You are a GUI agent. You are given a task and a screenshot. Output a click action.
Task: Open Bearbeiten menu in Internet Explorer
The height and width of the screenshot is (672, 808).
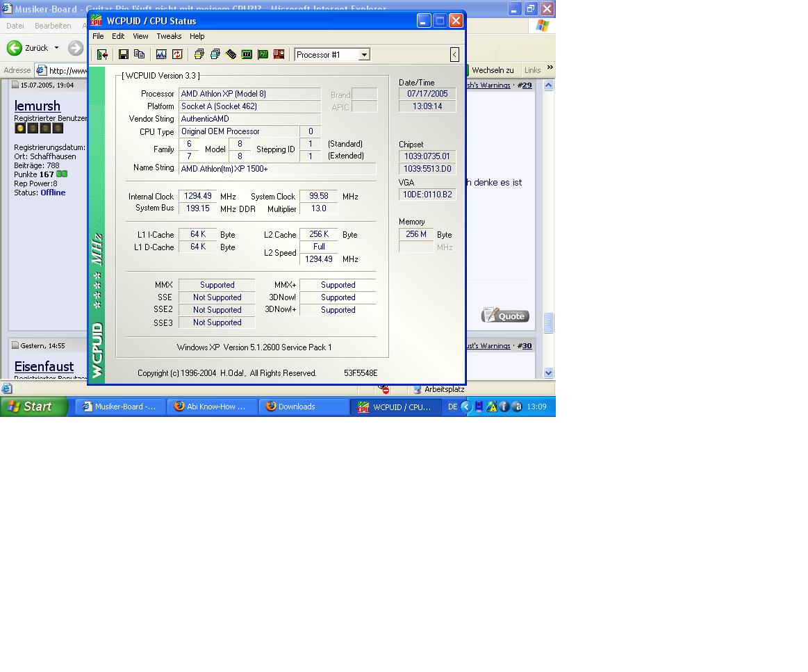53,26
